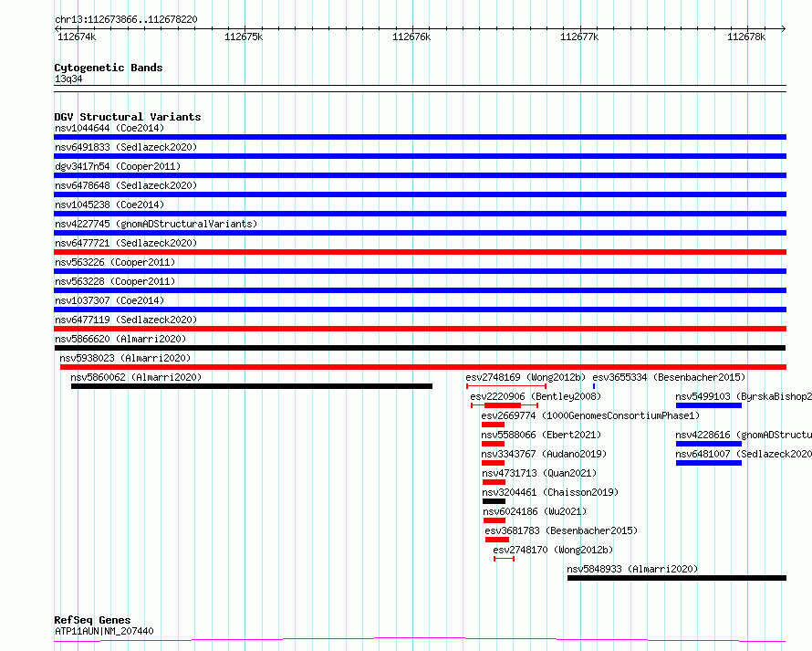Open the dgv3417n54 (Cooper2011) variant
The height and width of the screenshot is (651, 812).
(x=118, y=166)
